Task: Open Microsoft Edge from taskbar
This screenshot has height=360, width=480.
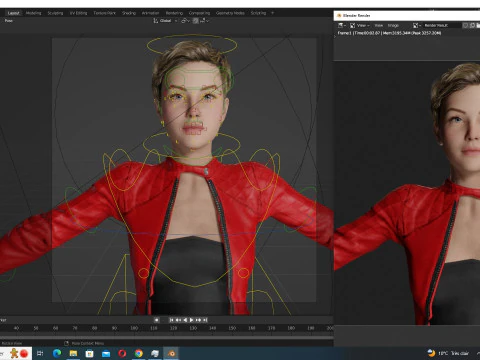Action: coord(57,353)
